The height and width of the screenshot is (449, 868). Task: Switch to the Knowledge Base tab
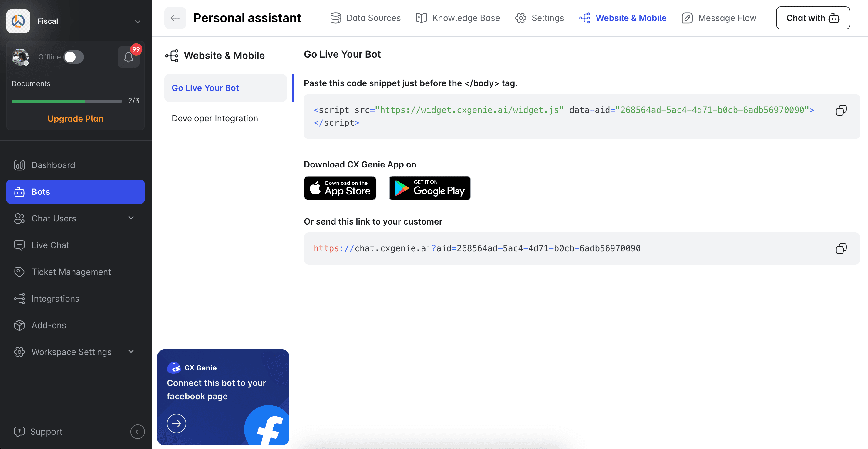coord(458,18)
